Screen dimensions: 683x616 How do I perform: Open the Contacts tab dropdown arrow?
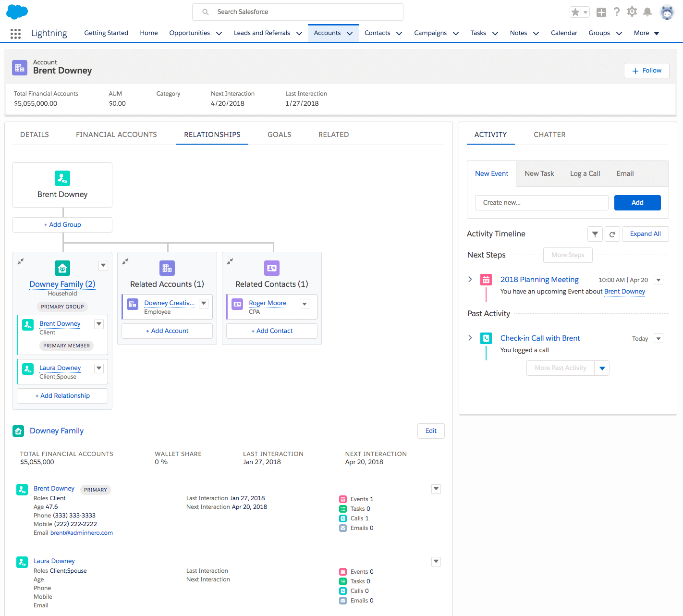(399, 33)
